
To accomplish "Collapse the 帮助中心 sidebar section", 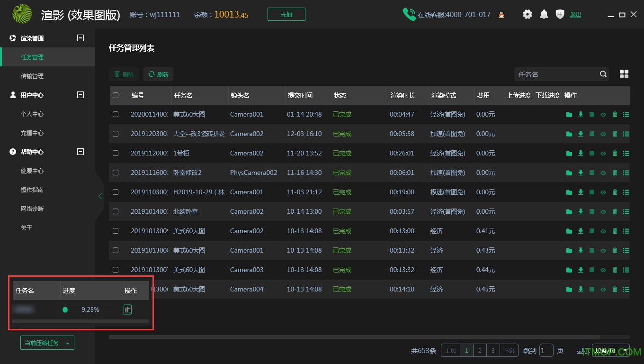I will (x=80, y=152).
